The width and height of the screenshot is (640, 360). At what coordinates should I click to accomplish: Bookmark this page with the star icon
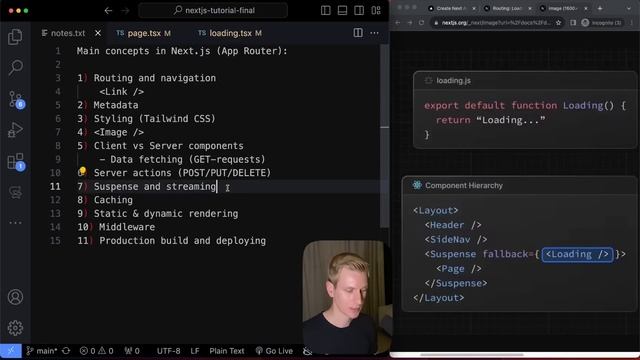558,23
